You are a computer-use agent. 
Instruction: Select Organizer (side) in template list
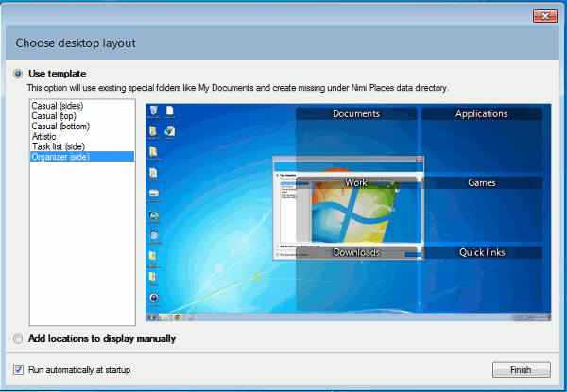(60, 157)
